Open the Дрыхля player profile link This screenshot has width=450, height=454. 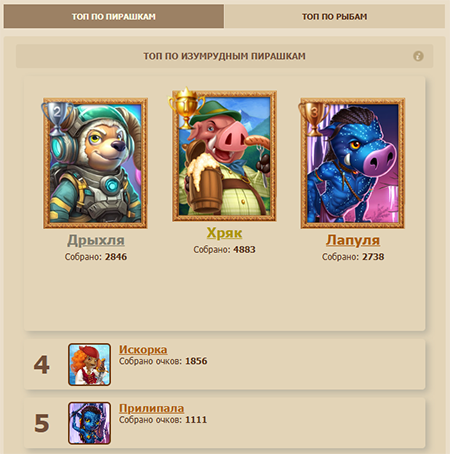pos(96,240)
